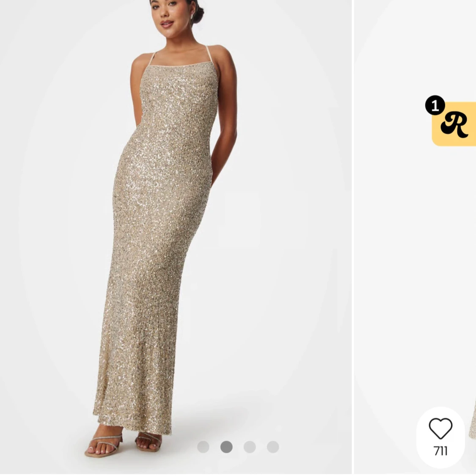Image resolution: width=476 pixels, height=476 pixels.
Task: Switch to the third carousel dot
Action: tap(250, 447)
